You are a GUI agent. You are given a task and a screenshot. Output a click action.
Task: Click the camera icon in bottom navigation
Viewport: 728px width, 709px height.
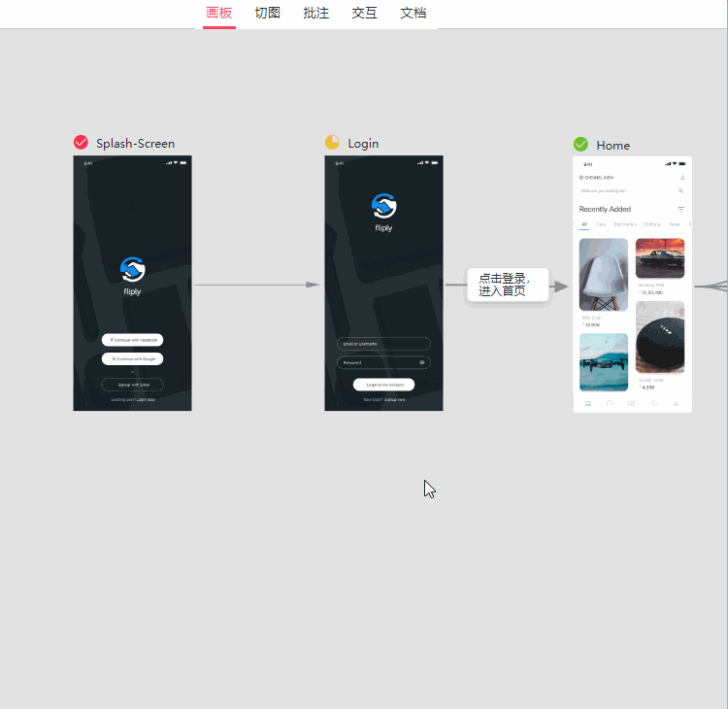632,404
